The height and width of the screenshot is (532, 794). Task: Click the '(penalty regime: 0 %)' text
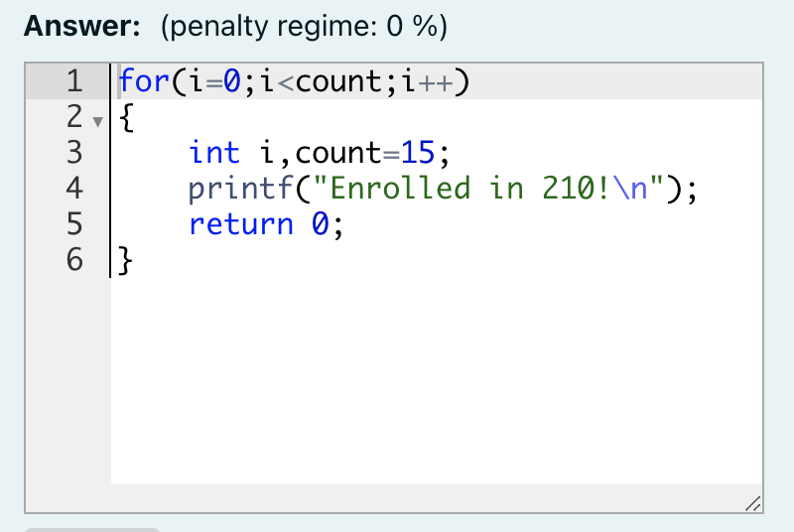(304, 27)
